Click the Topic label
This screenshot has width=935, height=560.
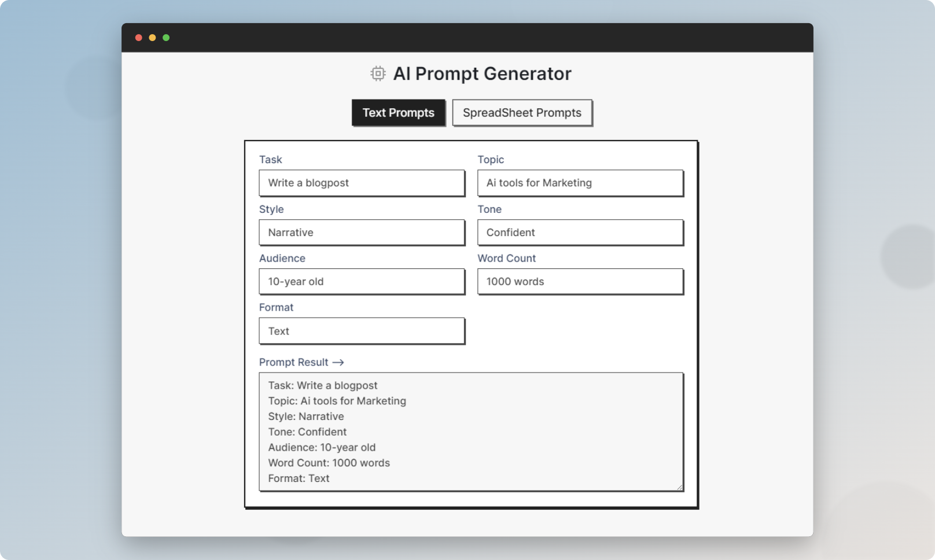pos(491,160)
